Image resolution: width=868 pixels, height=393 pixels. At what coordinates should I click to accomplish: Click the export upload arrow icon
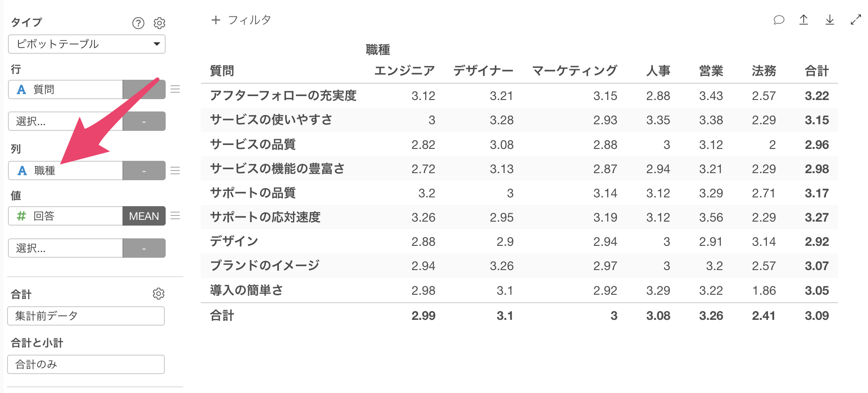(x=804, y=20)
